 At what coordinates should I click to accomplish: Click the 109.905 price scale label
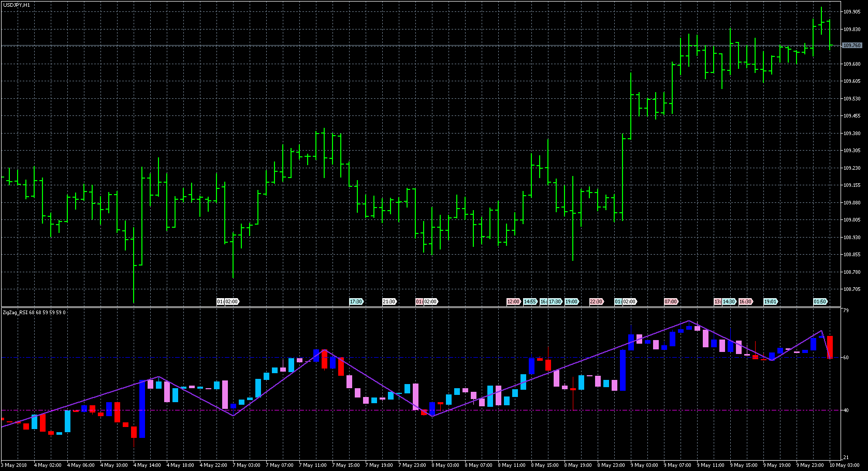point(852,12)
